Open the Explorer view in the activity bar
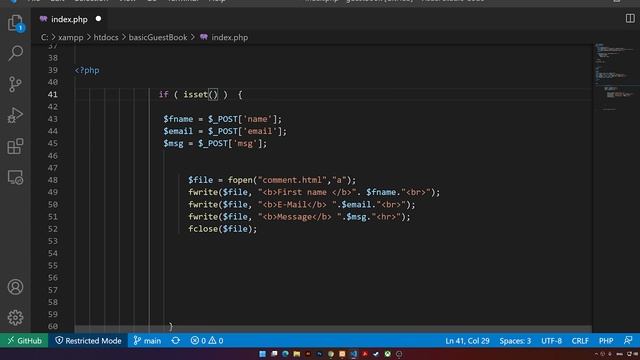This screenshot has height=360, width=640. (x=16, y=23)
